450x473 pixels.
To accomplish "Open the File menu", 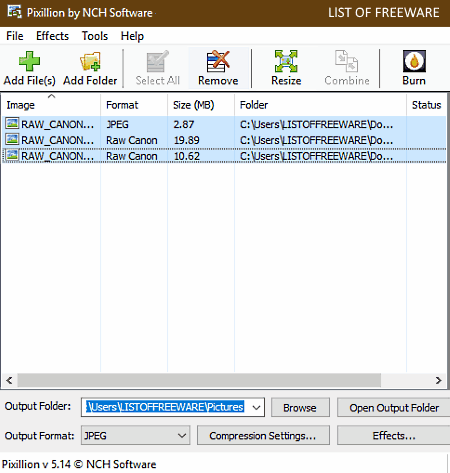I will coord(15,36).
